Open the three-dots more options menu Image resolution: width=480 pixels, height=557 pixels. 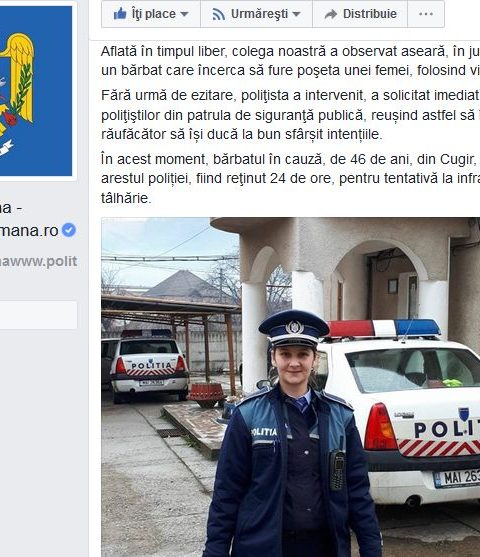(426, 14)
